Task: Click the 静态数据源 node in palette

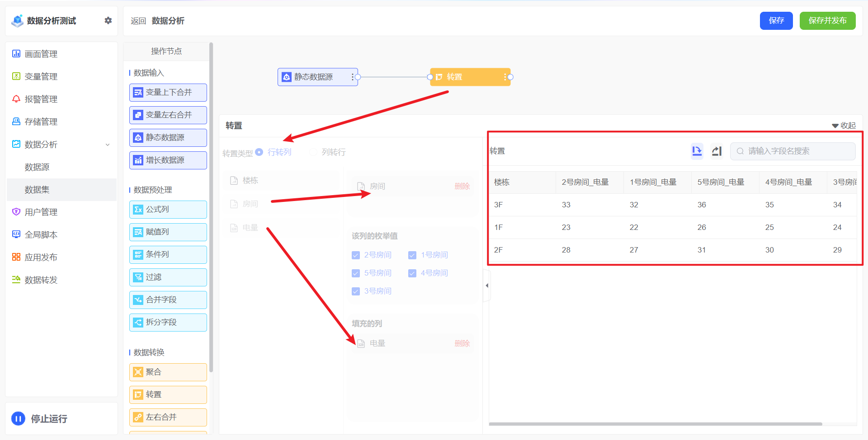Action: tap(168, 137)
